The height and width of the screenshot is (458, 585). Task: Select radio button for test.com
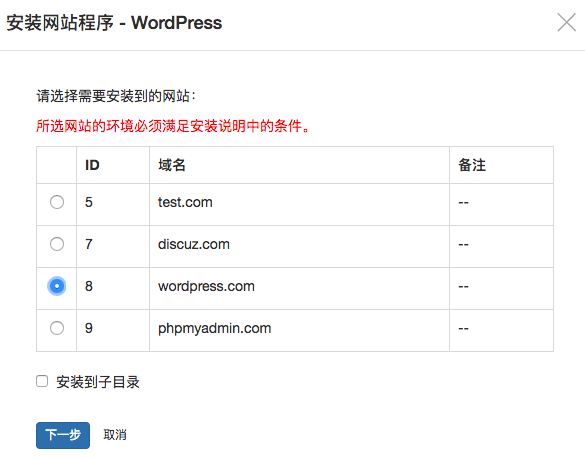pyautogui.click(x=57, y=202)
